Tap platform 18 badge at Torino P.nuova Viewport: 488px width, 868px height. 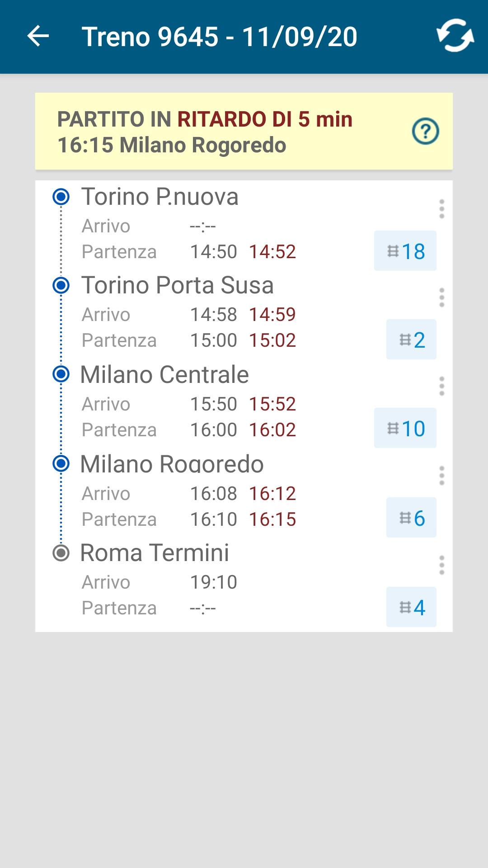[405, 251]
